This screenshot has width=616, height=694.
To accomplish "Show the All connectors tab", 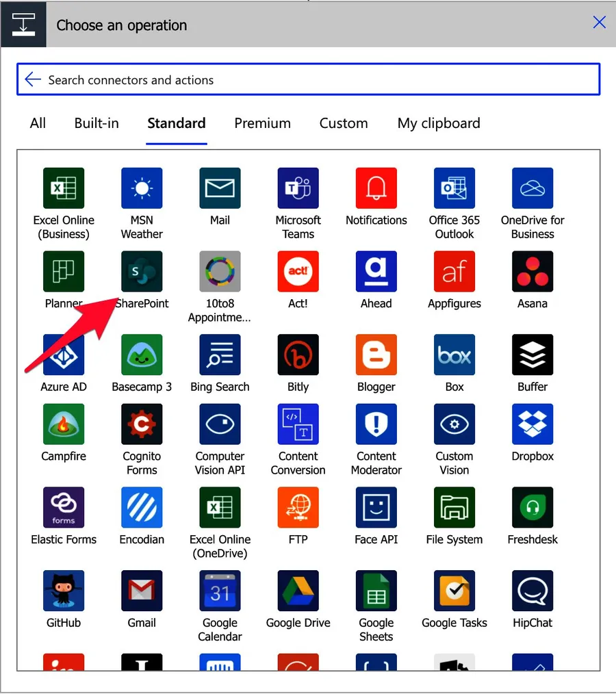I will pyautogui.click(x=38, y=123).
